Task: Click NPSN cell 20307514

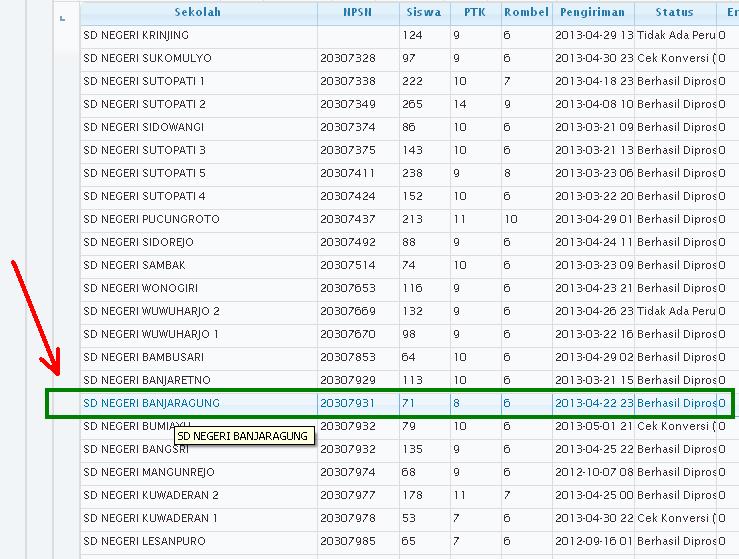Action: coord(348,266)
